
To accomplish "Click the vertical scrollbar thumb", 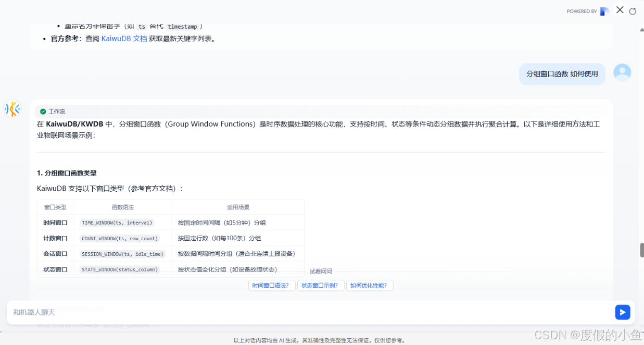I will (641, 250).
